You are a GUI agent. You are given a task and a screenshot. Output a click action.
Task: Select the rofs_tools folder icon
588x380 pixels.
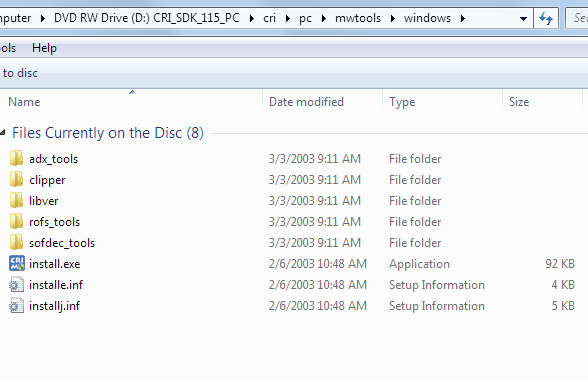[16, 221]
